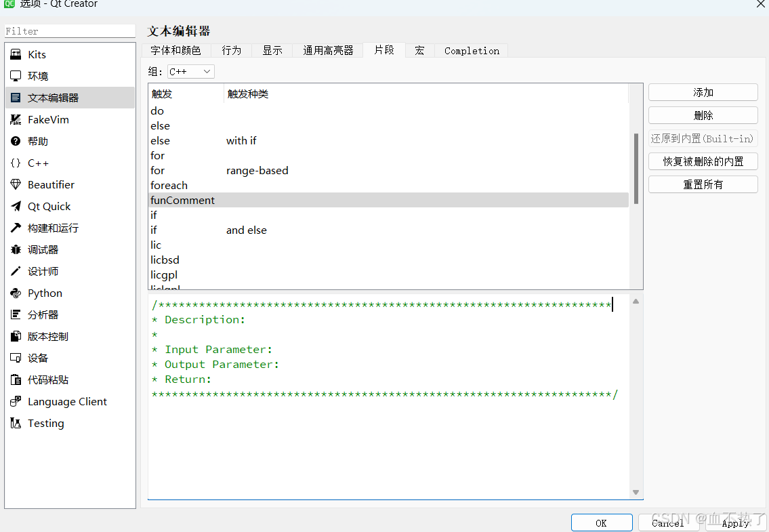
Task: Click the 'Return:' line in editor
Action: pyautogui.click(x=182, y=380)
